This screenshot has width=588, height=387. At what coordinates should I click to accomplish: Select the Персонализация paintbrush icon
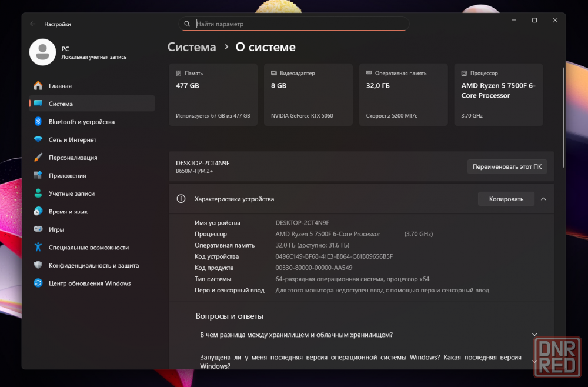[38, 158]
